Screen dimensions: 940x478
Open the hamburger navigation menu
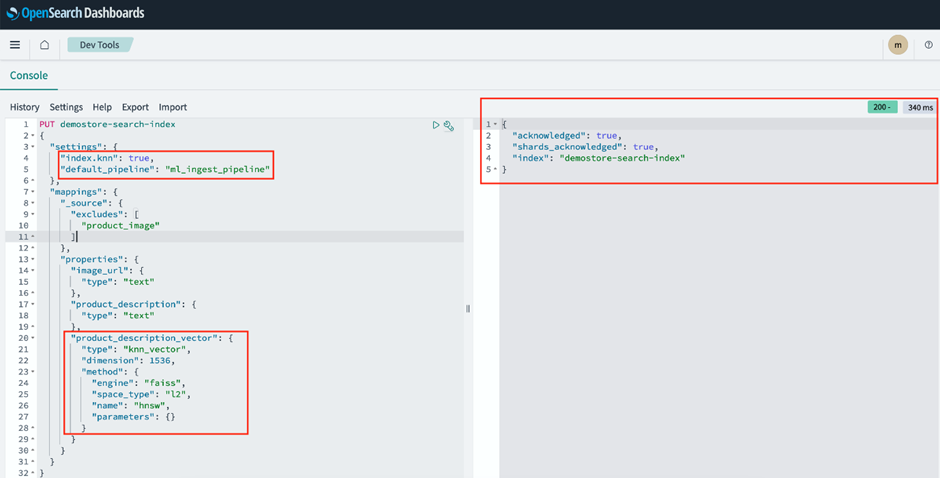tap(15, 45)
